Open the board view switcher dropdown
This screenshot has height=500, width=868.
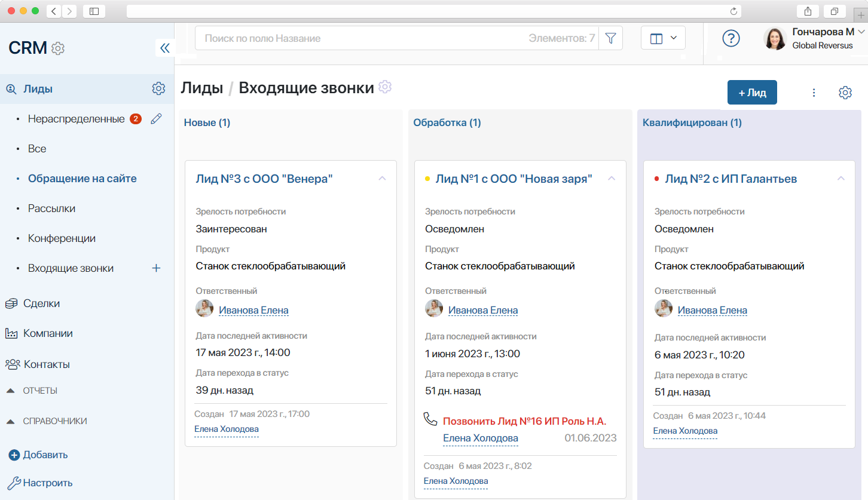663,38
